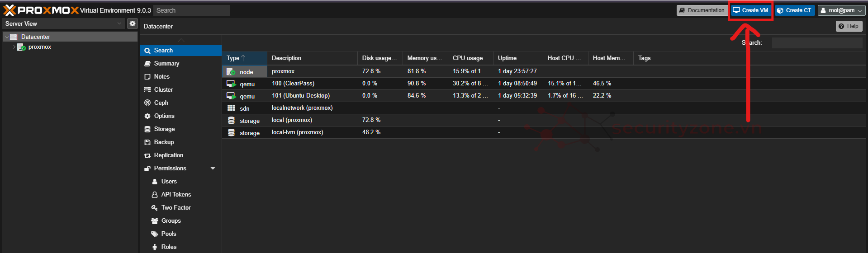Click the API Tokens user icon
This screenshot has height=253, width=868.
pos(155,195)
